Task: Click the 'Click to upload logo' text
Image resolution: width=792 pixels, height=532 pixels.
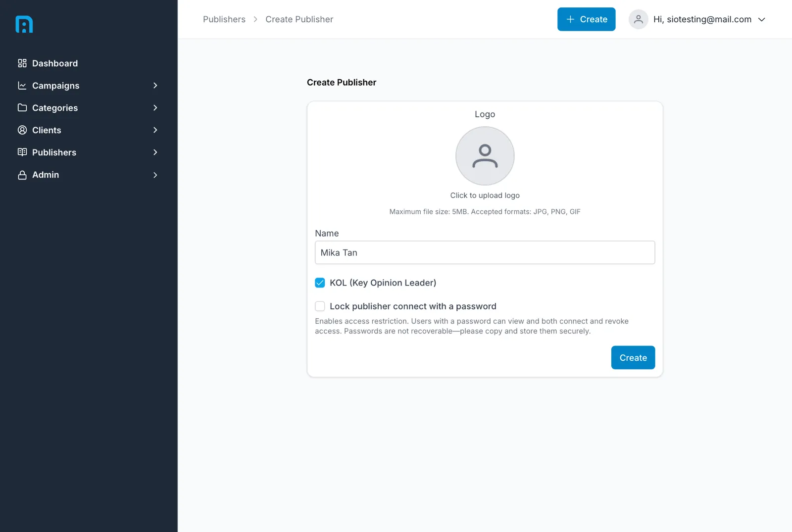Action: click(x=485, y=195)
